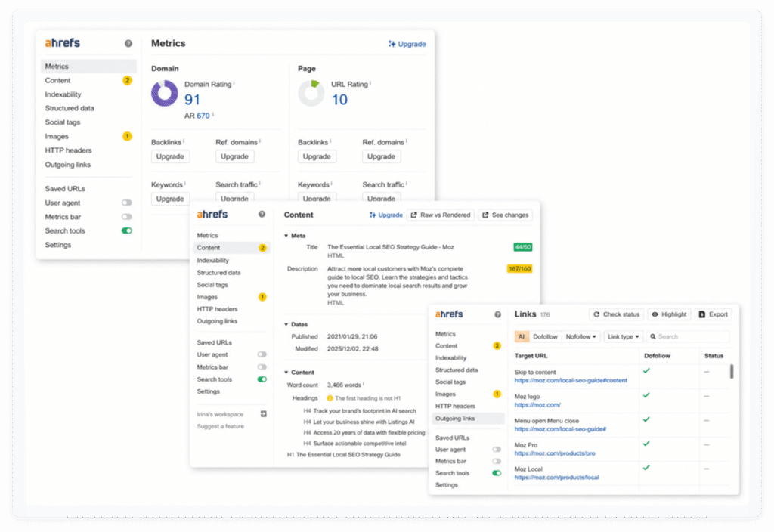Click warning icon next to first heading notice

tap(330, 397)
